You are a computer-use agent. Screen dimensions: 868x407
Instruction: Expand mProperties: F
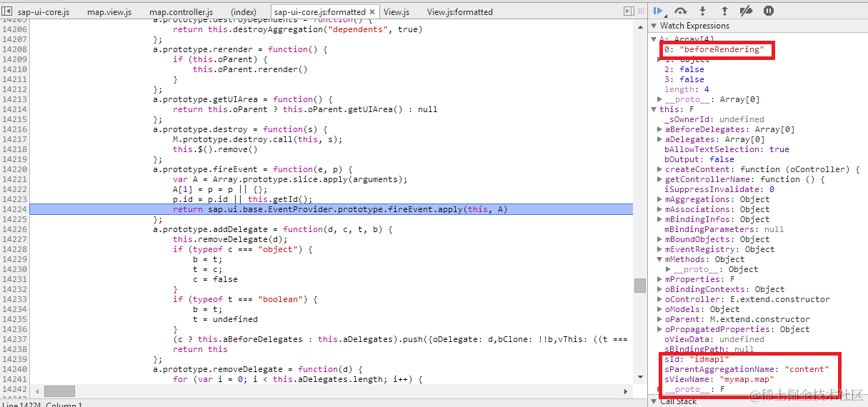point(659,279)
